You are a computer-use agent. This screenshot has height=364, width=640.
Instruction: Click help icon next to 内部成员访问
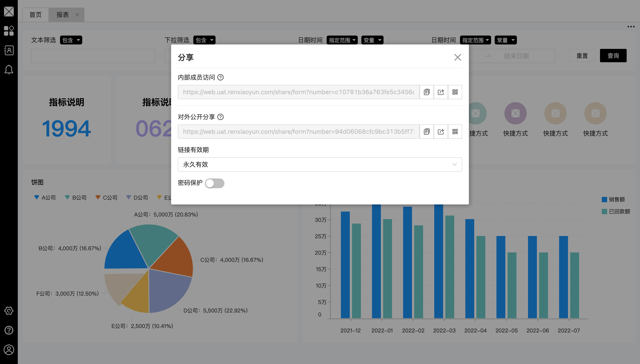coord(220,78)
